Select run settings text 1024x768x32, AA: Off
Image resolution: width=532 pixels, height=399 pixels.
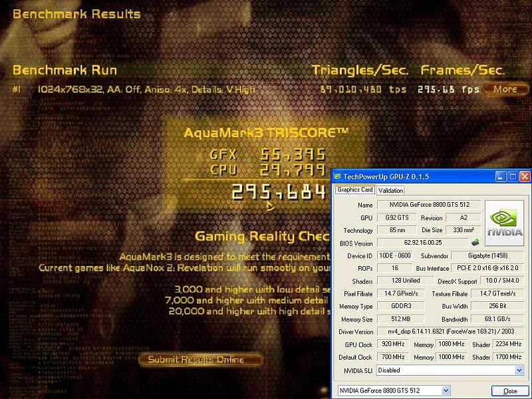pyautogui.click(x=146, y=90)
